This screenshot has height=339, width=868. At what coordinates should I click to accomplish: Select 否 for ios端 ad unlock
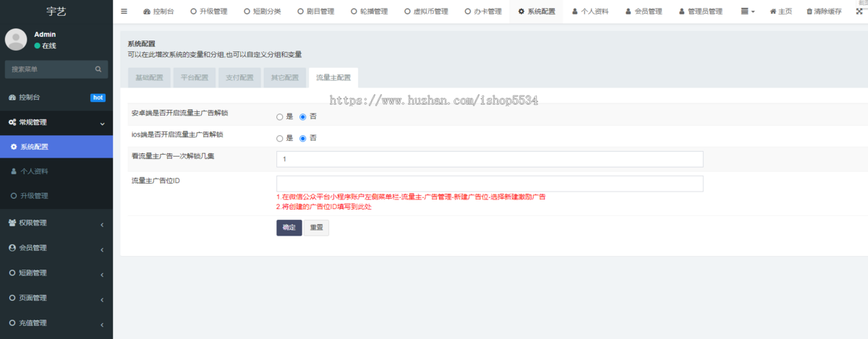(303, 138)
